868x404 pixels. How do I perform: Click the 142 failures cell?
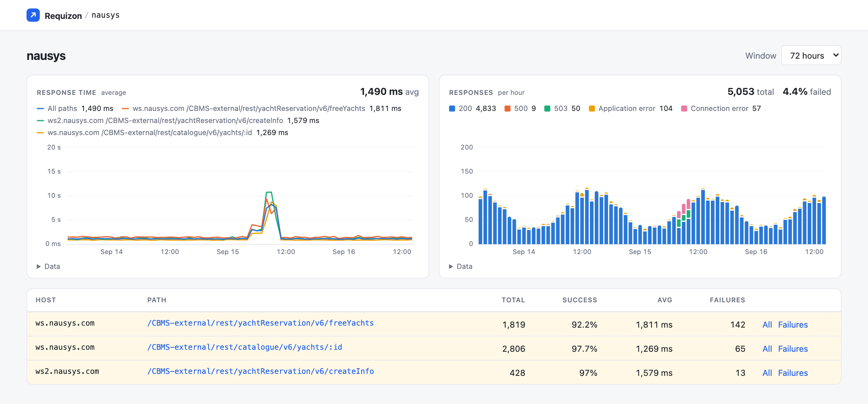(737, 325)
